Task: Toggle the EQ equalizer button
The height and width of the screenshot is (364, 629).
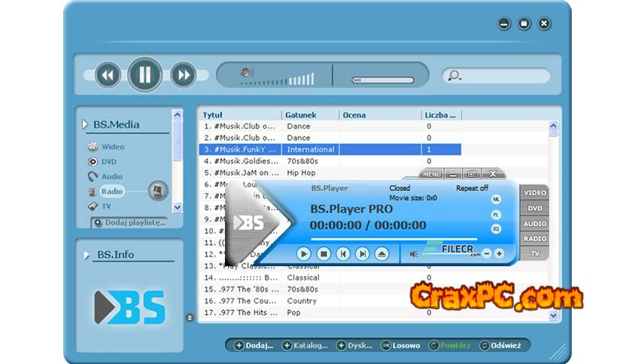Action: pos(496,229)
